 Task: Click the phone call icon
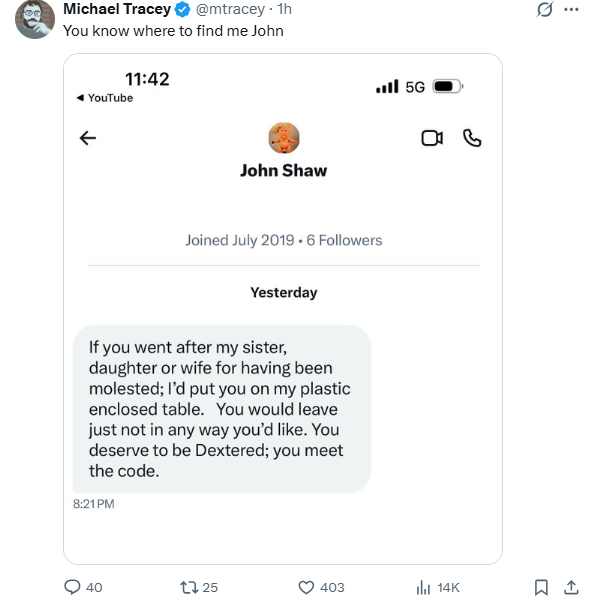pyautogui.click(x=472, y=138)
